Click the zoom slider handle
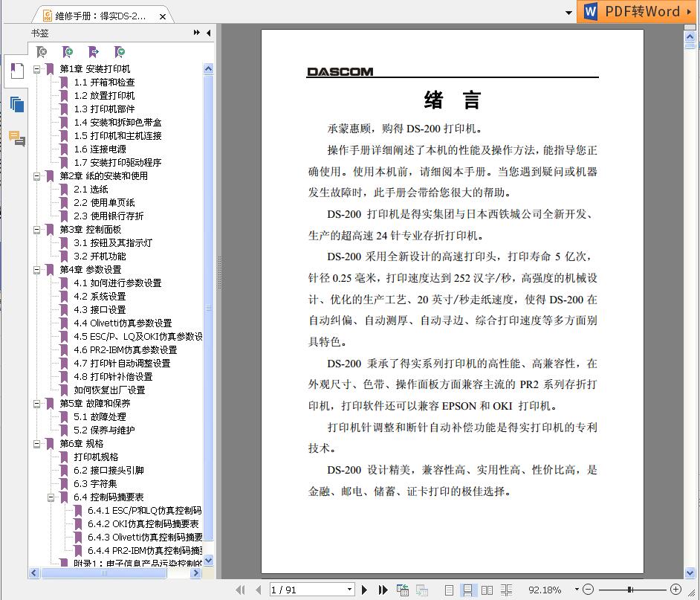The width and height of the screenshot is (700, 600). point(629,590)
